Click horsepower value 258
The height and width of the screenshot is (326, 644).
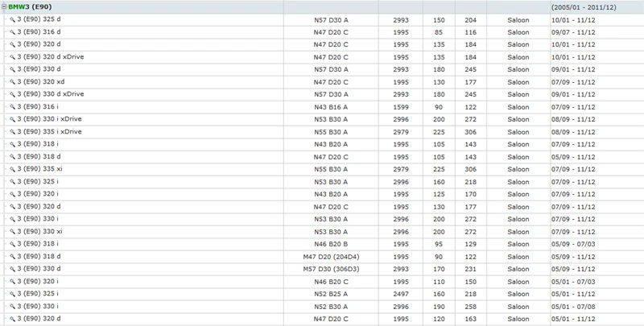click(471, 307)
